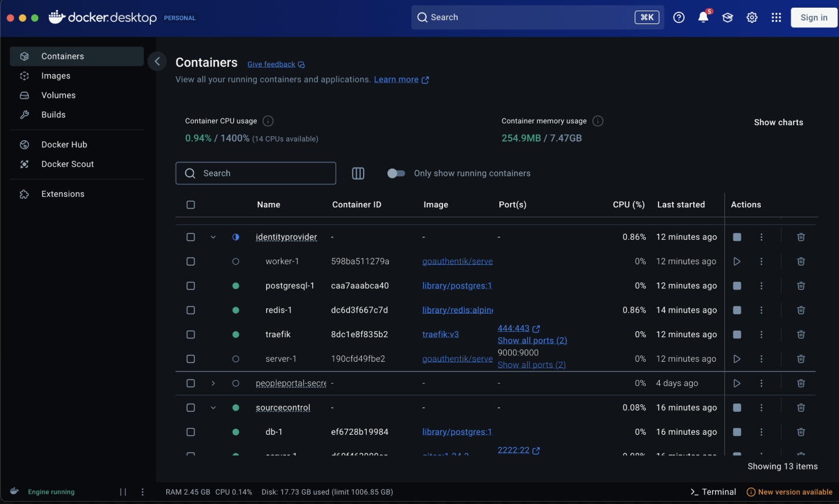Open the Terminal from the status bar
This screenshot has width=839, height=504.
point(713,492)
